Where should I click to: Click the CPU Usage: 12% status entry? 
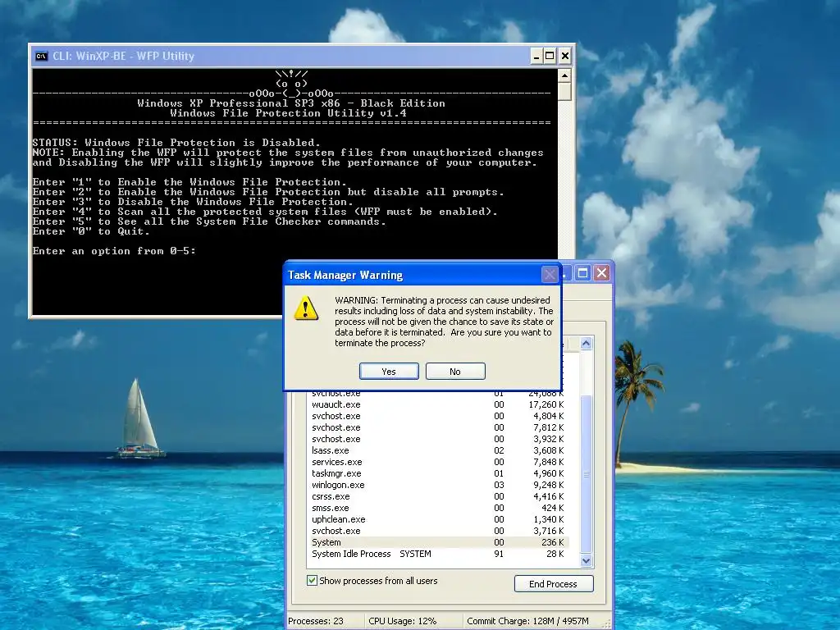click(x=402, y=621)
